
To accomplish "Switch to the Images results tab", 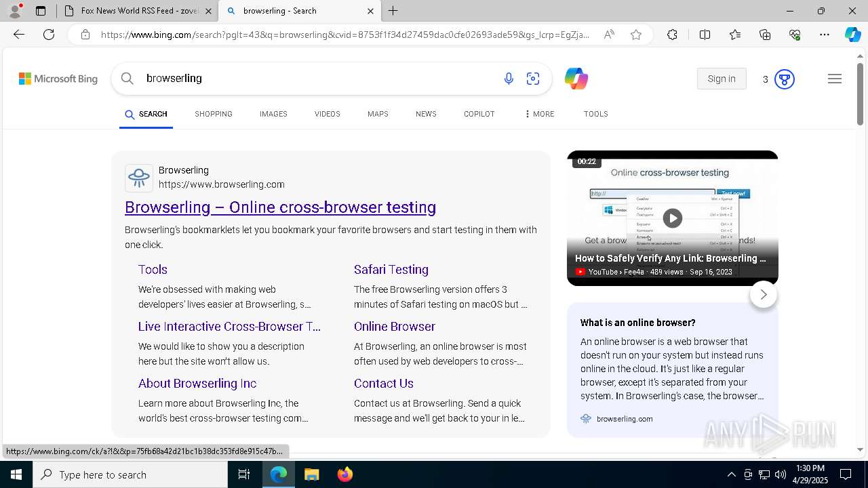I will (273, 114).
